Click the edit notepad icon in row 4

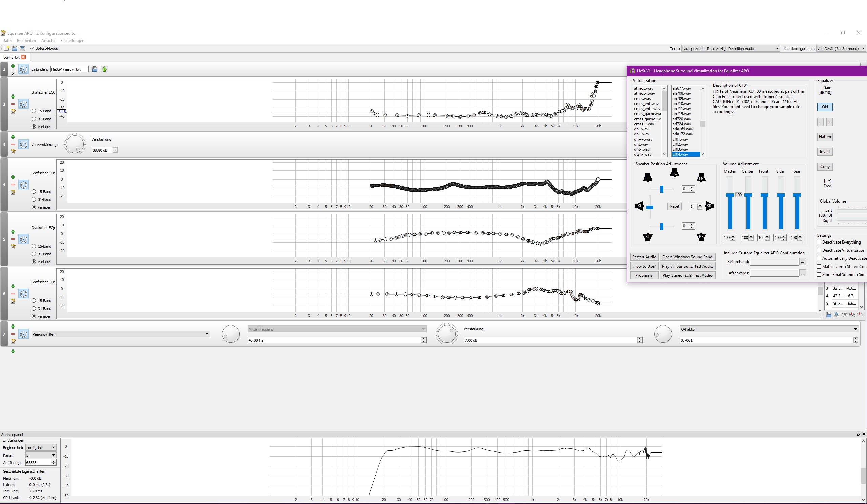pos(13,192)
